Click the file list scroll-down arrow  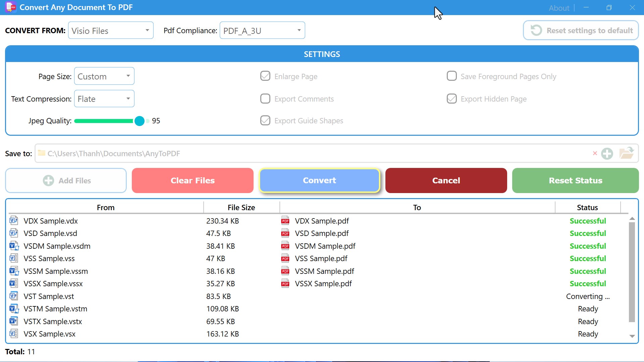tap(632, 336)
